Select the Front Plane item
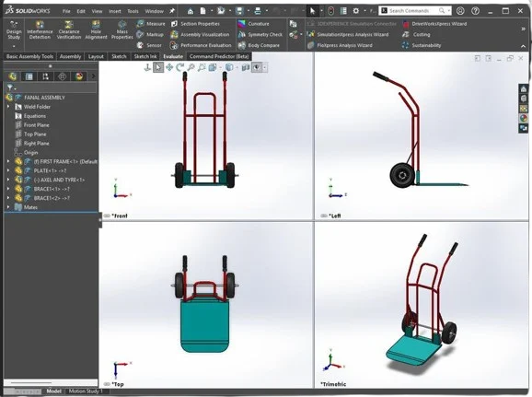 tap(36, 125)
